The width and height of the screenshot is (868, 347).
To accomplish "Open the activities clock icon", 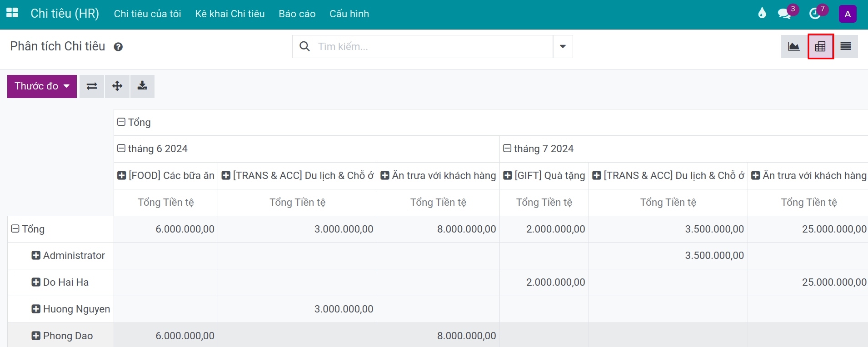I will click(815, 14).
